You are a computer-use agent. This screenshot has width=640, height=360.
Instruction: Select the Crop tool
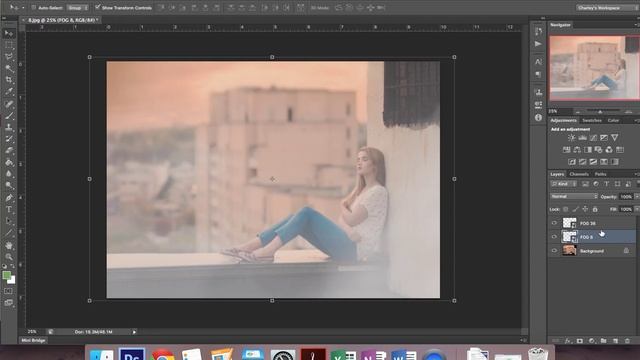click(9, 80)
